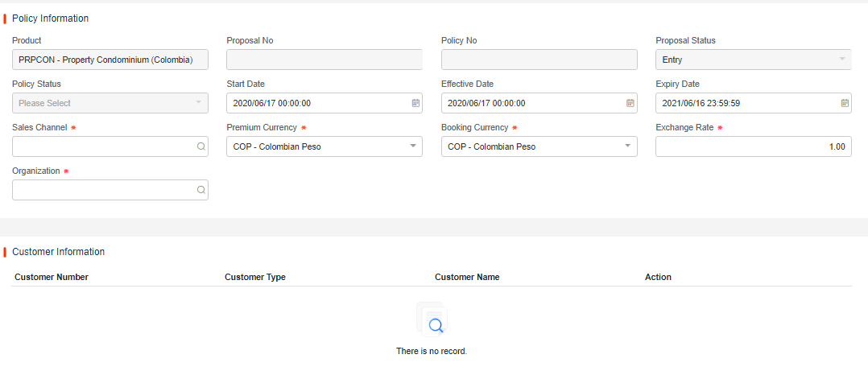
Task: Open the Effective Date calendar picker icon
Action: click(x=630, y=103)
